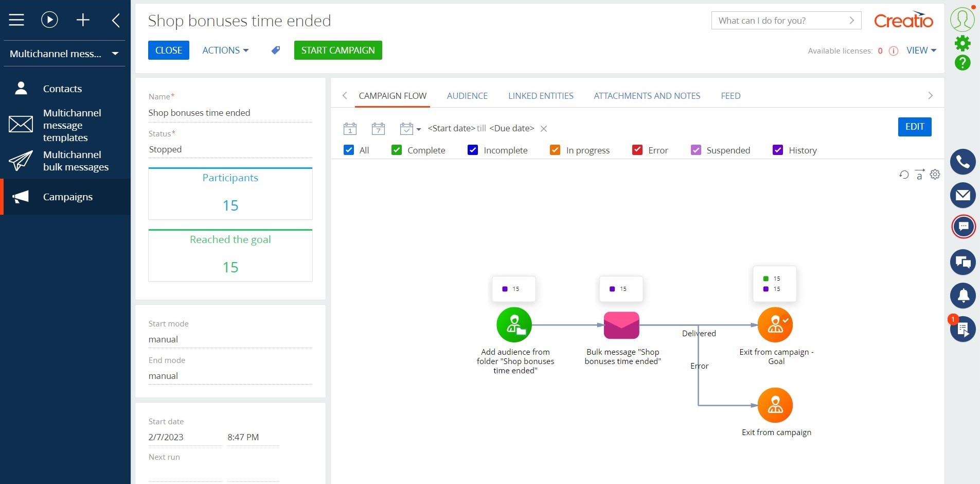Screen dimensions: 980x484
Task: Select the Contacts sidebar icon
Action: (x=21, y=88)
